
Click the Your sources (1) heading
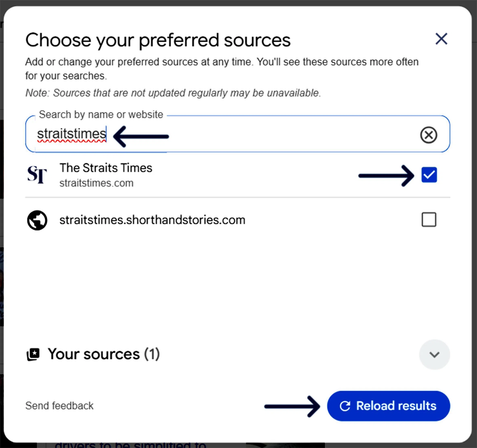point(104,354)
